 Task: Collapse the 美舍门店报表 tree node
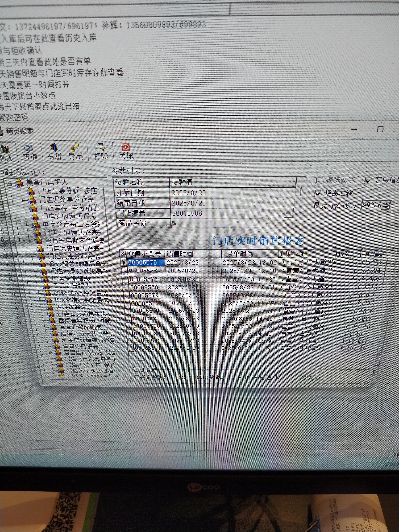pos(9,183)
